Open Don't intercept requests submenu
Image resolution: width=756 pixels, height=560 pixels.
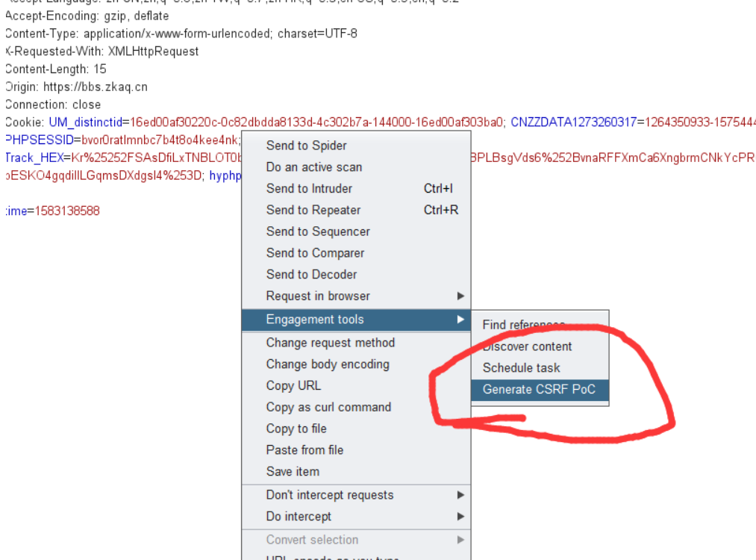(x=356, y=495)
